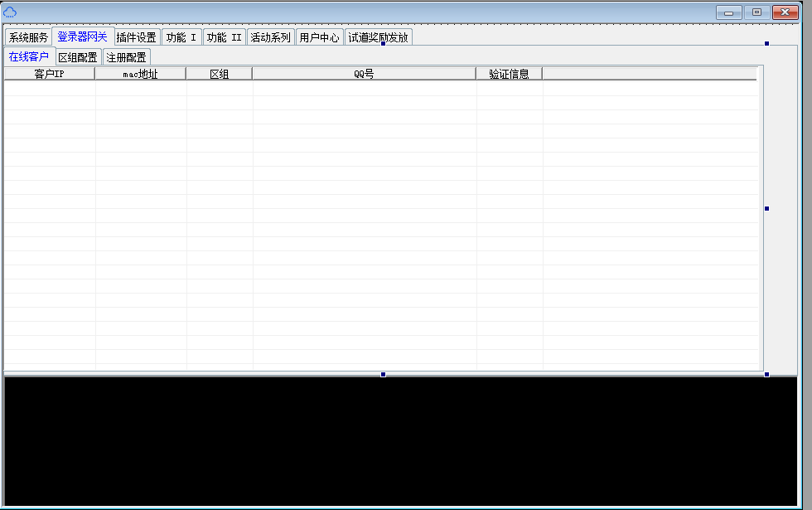
Task: Sort by the 客户IP column header
Action: tap(49, 74)
